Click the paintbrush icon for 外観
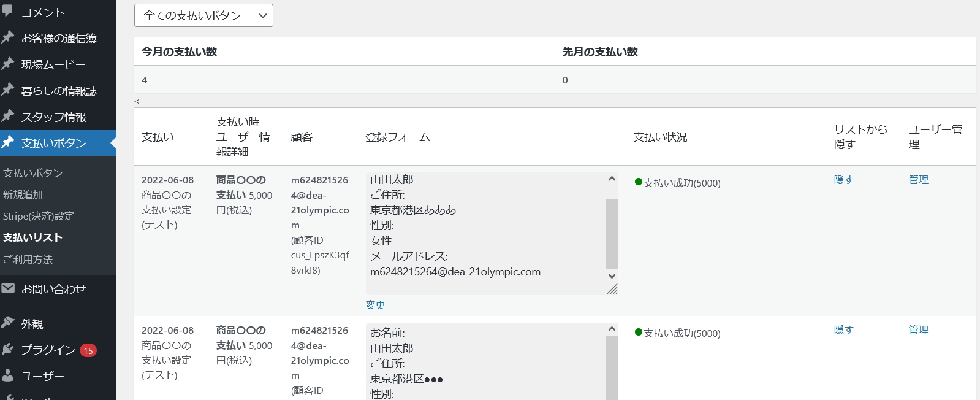Viewport: 980px width, 400px height. click(x=8, y=323)
